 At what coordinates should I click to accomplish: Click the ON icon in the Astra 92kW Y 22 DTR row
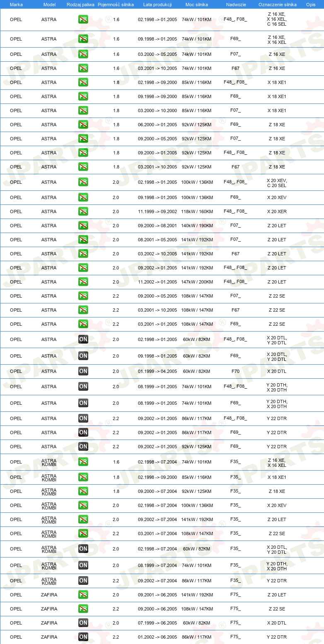[x=83, y=447]
